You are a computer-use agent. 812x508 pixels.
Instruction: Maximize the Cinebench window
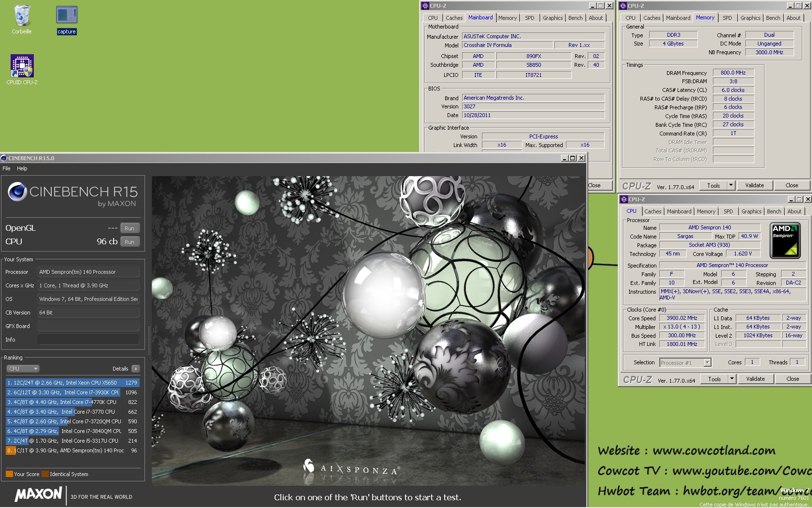pos(573,158)
